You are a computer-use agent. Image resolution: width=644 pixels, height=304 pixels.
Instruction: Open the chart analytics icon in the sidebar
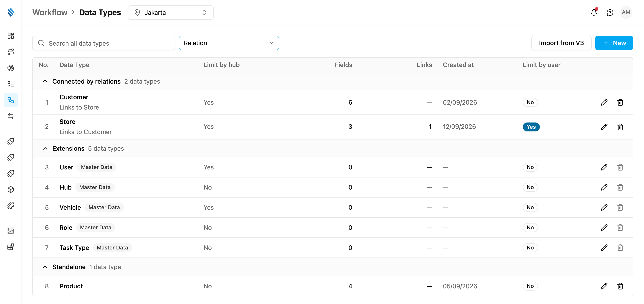tap(11, 230)
